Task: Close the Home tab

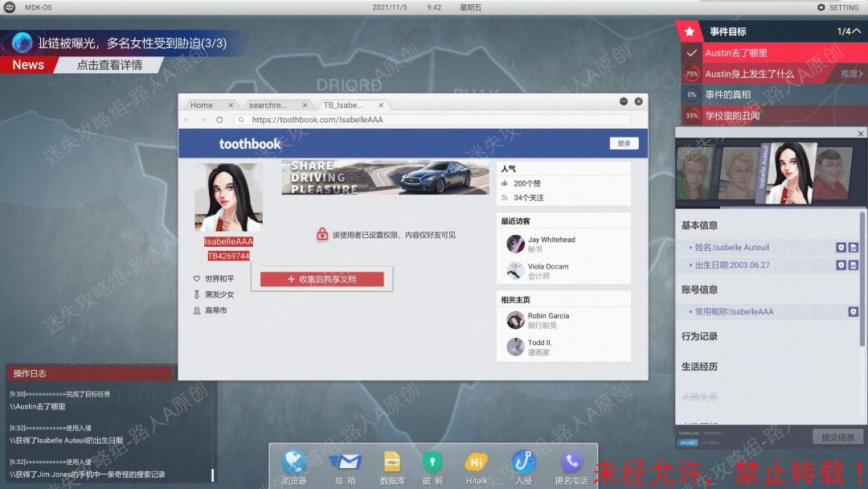Action: [x=231, y=105]
